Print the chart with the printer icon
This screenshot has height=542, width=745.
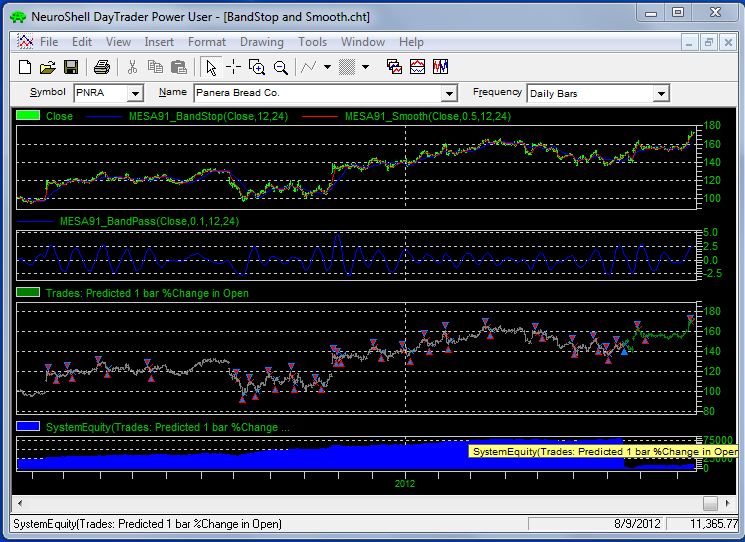tap(101, 67)
